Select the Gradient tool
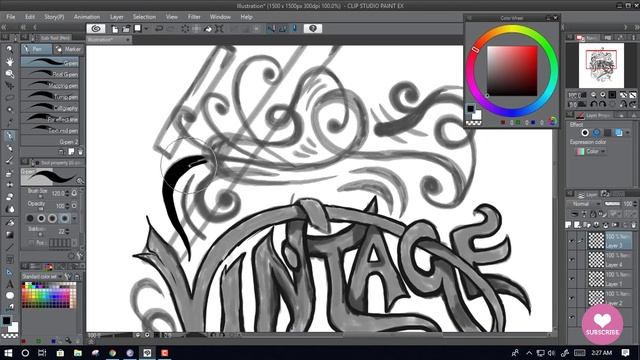This screenshot has height=360, width=640. pos(9,235)
